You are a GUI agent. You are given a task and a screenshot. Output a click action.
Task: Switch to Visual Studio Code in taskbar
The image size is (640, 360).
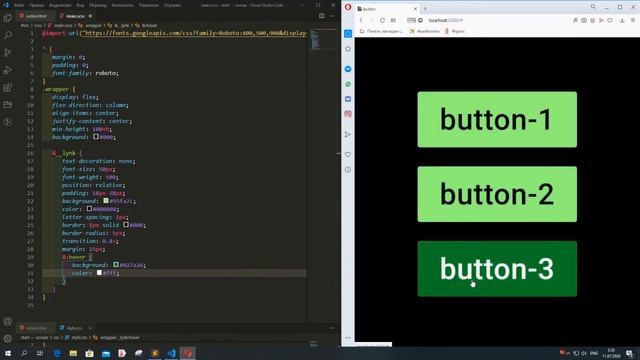pos(171,353)
